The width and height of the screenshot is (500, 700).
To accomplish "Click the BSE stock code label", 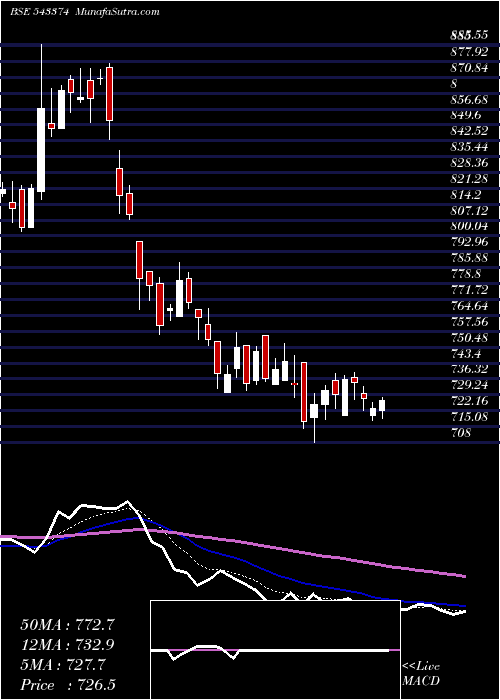I will pos(39,12).
